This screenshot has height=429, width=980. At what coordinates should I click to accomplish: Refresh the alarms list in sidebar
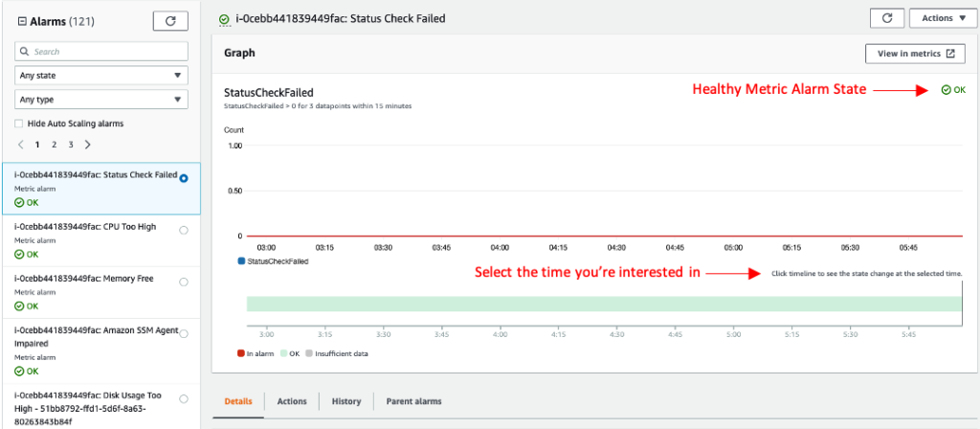point(170,20)
